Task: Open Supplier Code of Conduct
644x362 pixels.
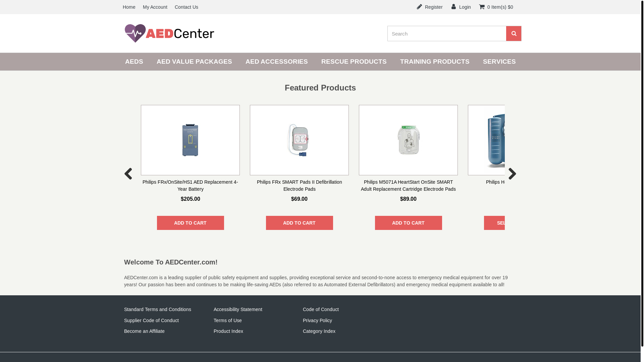Action: point(151,320)
